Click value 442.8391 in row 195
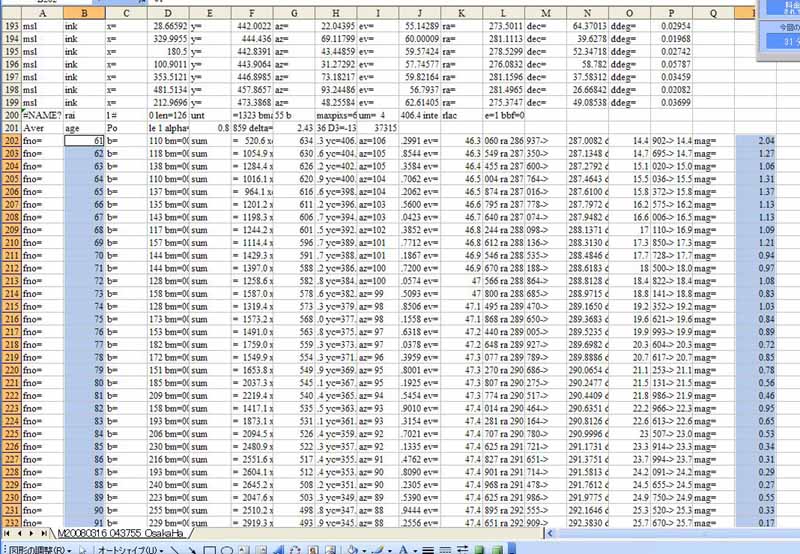Viewport: 800px width, 554px height. point(252,52)
